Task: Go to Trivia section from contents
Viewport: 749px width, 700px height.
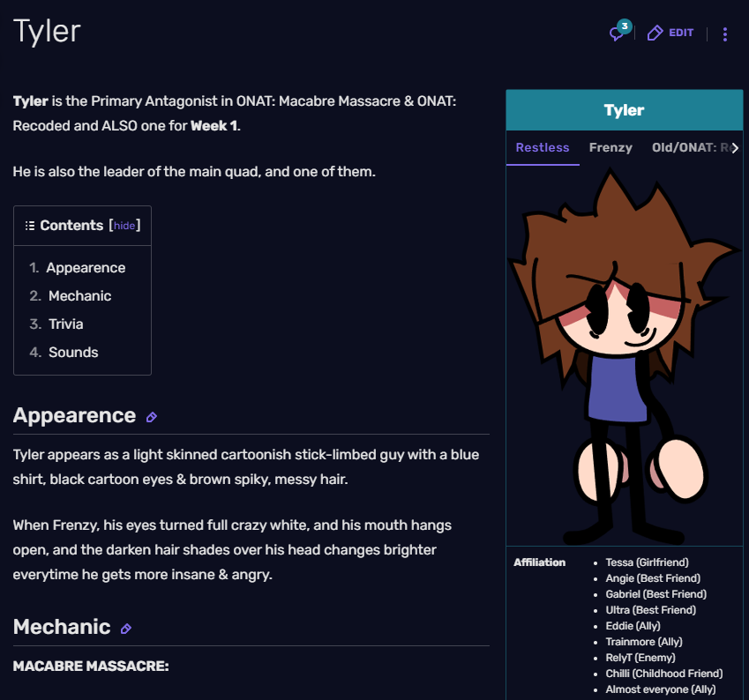Action: [x=66, y=324]
